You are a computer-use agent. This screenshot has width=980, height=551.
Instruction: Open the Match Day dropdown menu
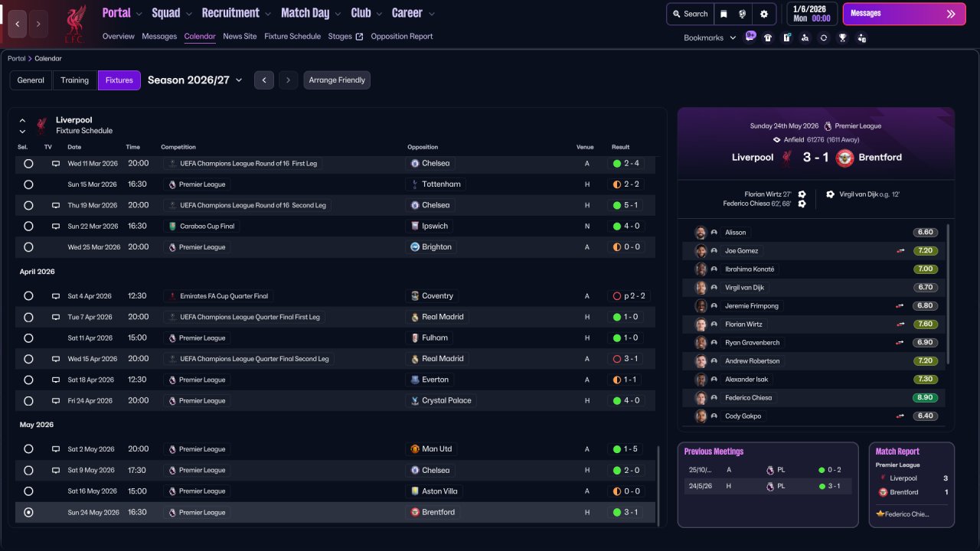(312, 13)
